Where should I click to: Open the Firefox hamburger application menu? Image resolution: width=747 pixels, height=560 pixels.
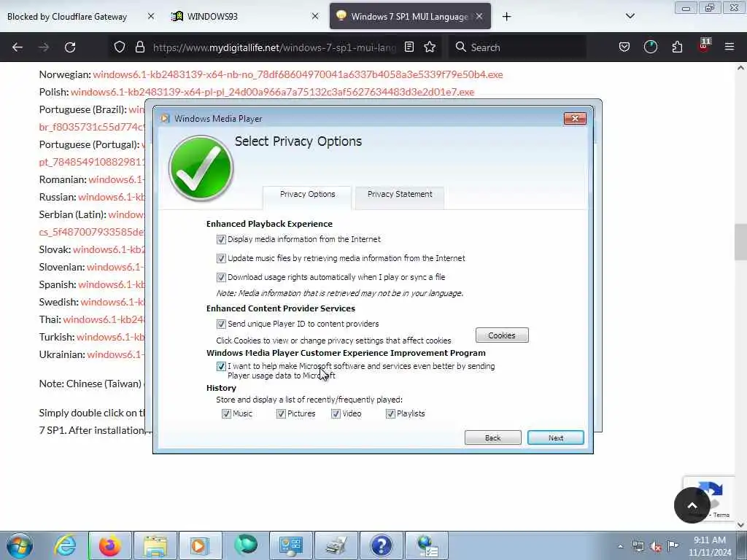pyautogui.click(x=729, y=47)
